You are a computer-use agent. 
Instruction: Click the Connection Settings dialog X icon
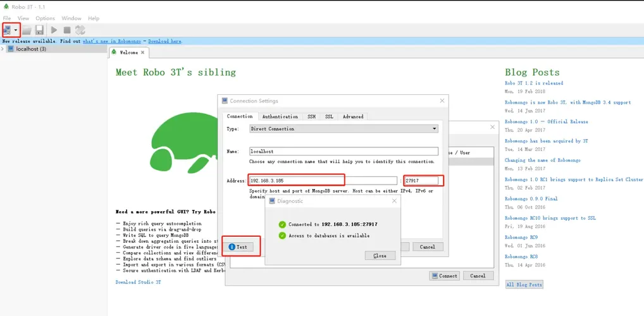pos(442,101)
